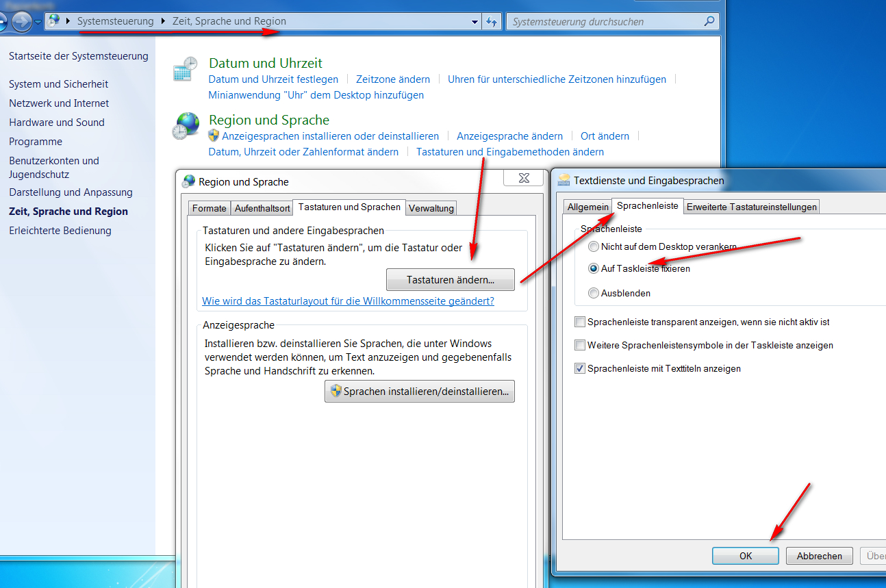Open the address bar history dropdown

[x=475, y=22]
